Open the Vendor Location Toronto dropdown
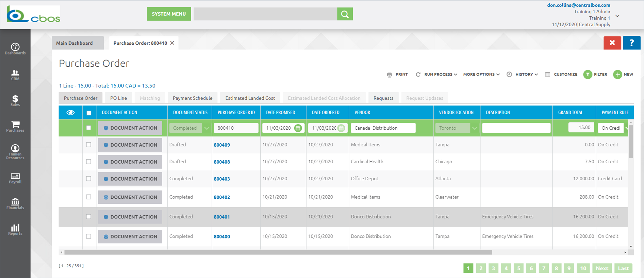 (474, 128)
